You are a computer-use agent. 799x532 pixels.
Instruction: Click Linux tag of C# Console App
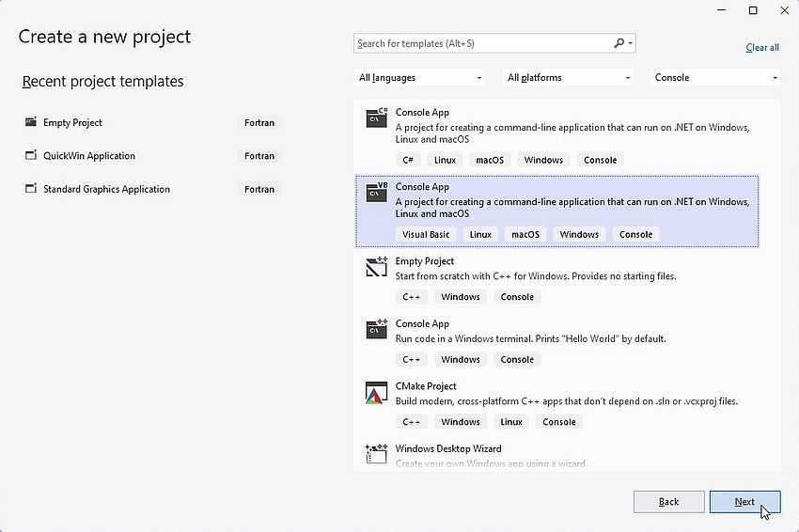click(x=445, y=160)
